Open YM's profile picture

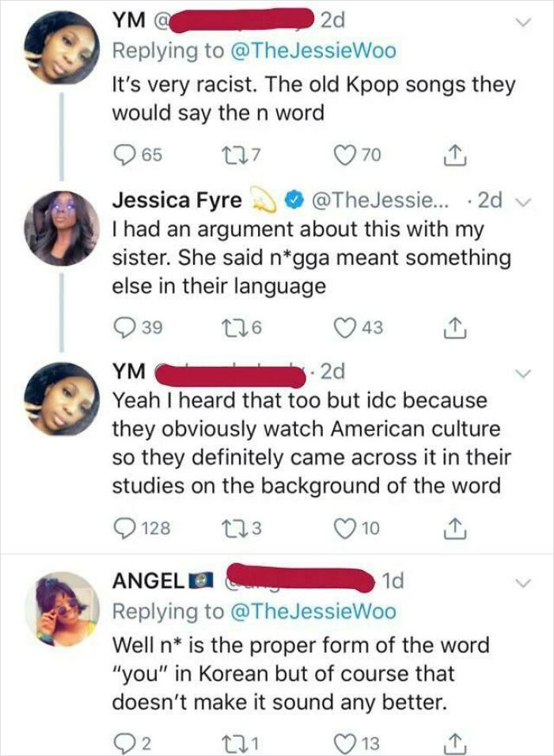(x=55, y=47)
